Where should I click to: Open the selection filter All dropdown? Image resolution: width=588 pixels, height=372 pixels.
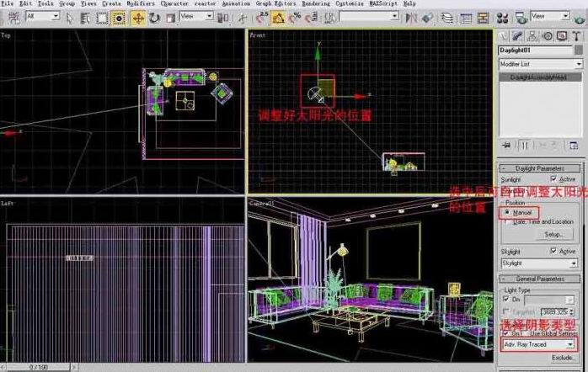point(43,17)
